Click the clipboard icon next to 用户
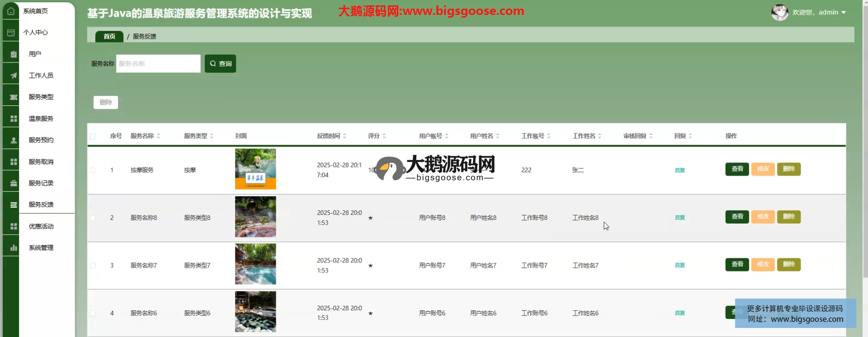This screenshot has height=337, width=868. [x=14, y=54]
